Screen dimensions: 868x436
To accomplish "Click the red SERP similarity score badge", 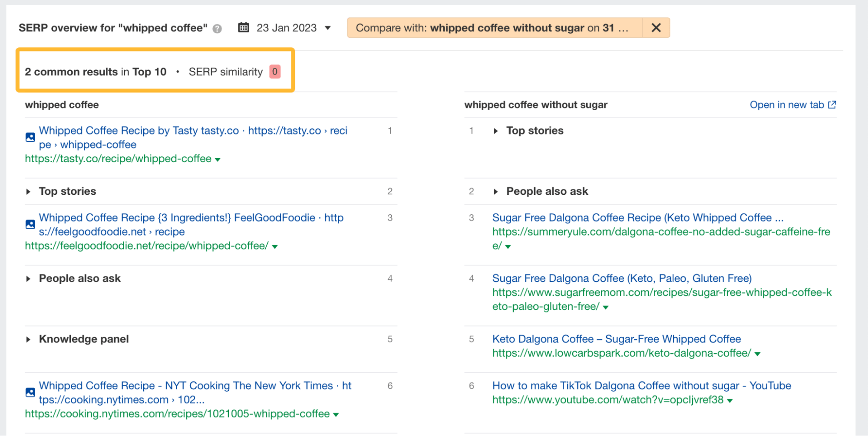I will pyautogui.click(x=274, y=72).
